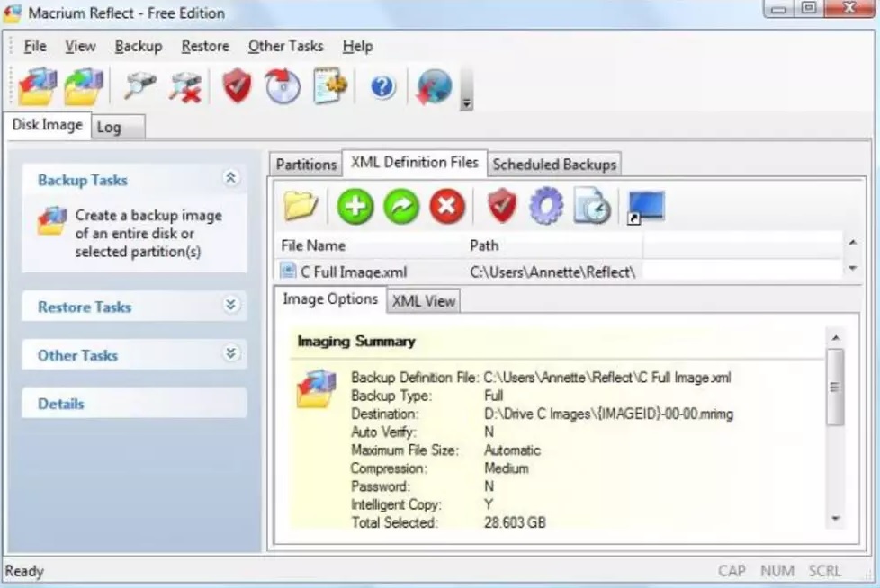Screen dimensions: 880x588
Task: Click the red shield icon in XML toolbar
Action: tap(502, 206)
